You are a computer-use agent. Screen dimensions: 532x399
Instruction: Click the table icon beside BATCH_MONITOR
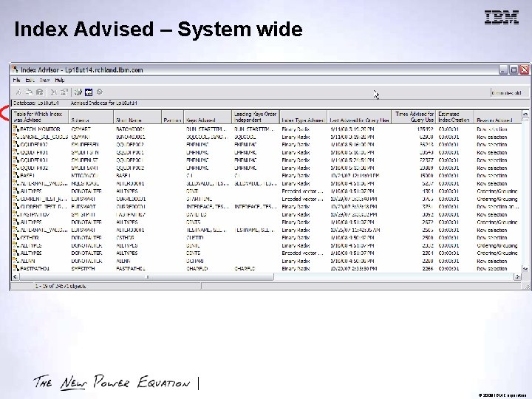point(16,129)
